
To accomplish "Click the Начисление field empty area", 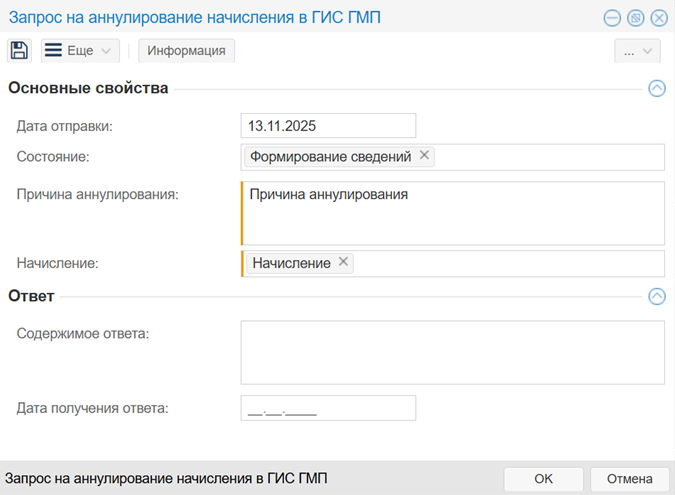I will tap(510, 263).
